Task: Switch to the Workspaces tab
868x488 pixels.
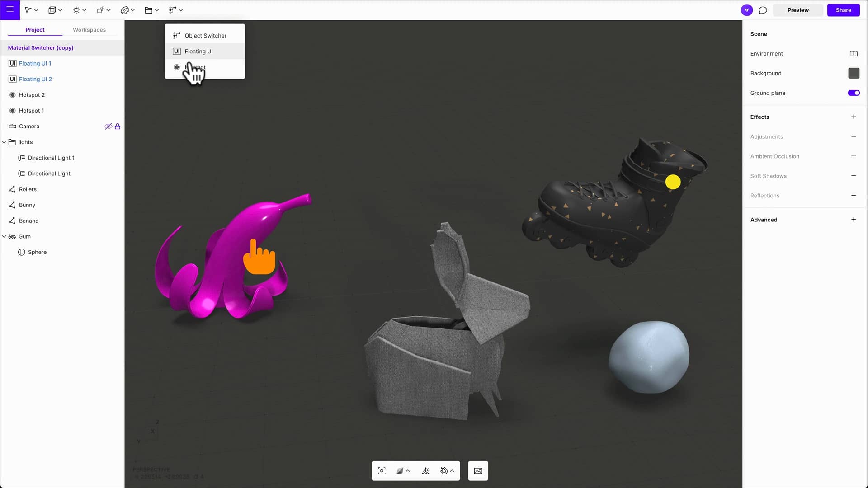Action: (x=89, y=29)
